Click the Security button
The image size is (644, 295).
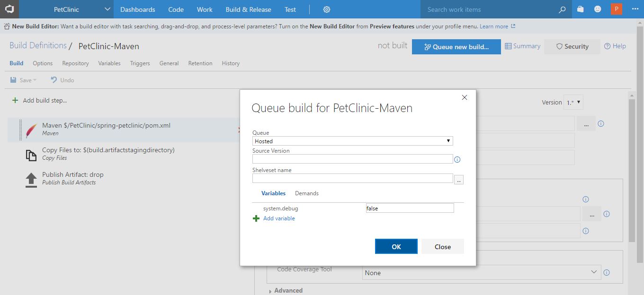572,46
